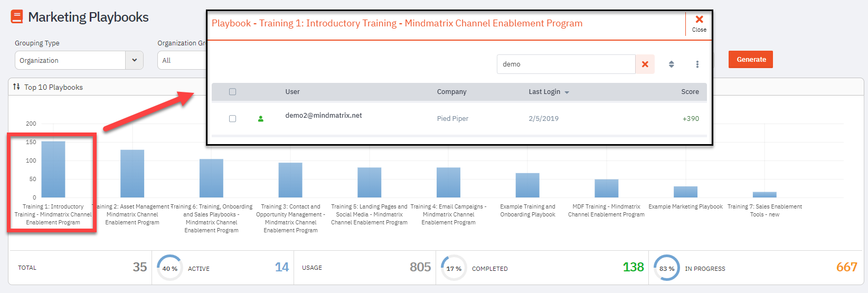Click the Training 7 Sales Enablement Tools label
Image resolution: width=868 pixels, height=293 pixels.
point(765,211)
